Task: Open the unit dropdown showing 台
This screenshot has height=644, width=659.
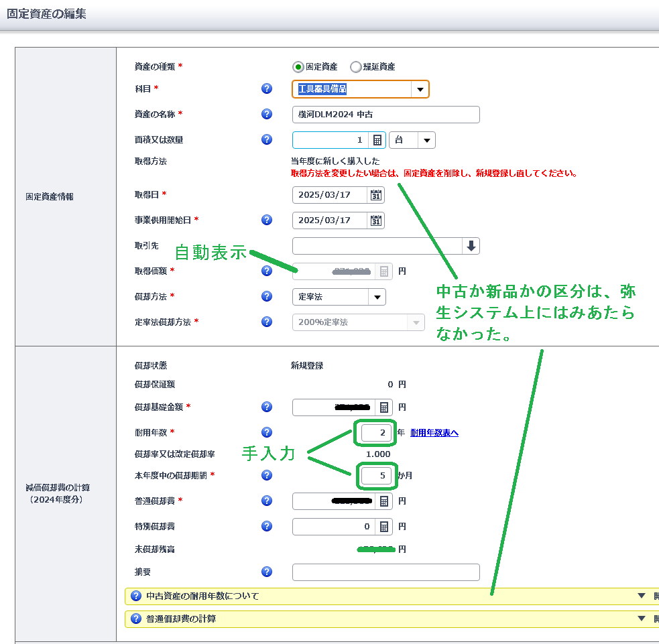Action: (426, 140)
